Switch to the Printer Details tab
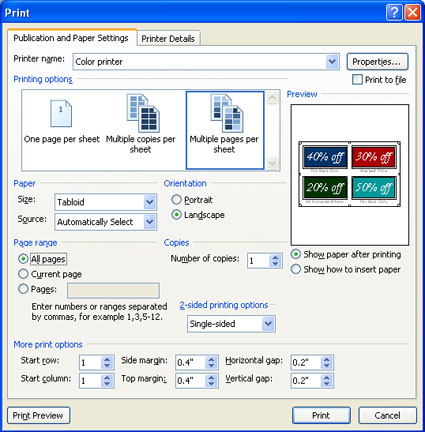 (x=168, y=39)
